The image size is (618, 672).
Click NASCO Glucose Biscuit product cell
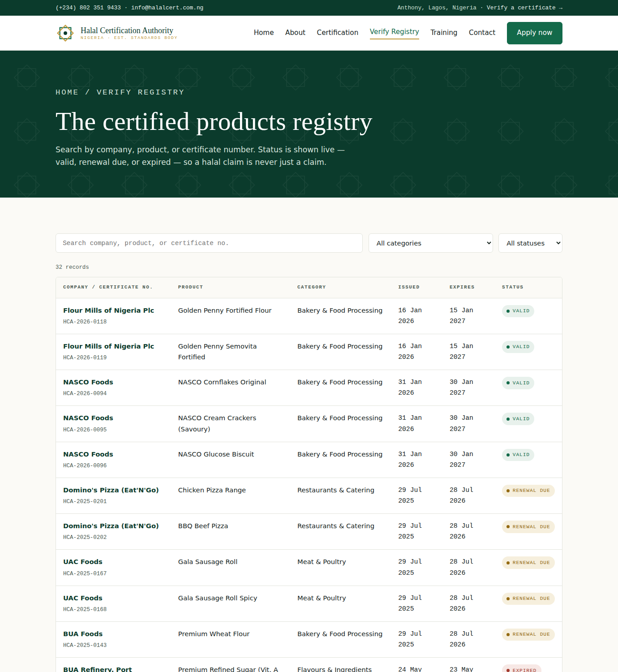pyautogui.click(x=216, y=454)
